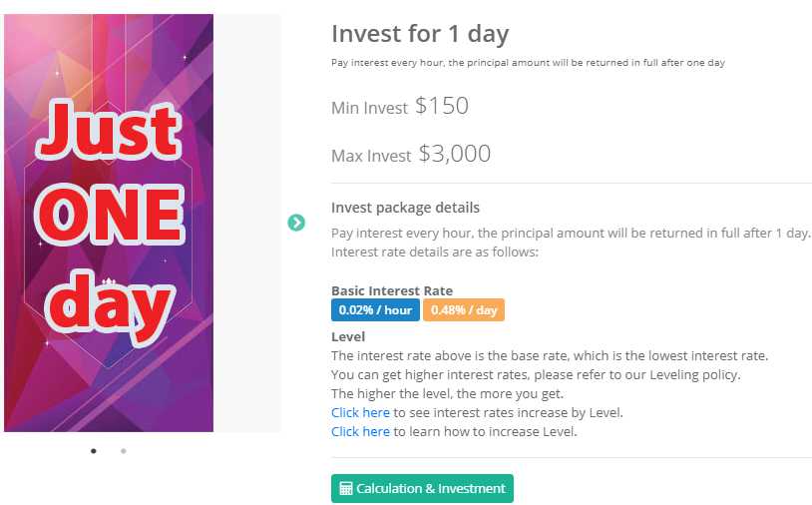Viewport: 812px width, 505px height.
Task: Click the calculator icon on the green button
Action: [x=346, y=489]
